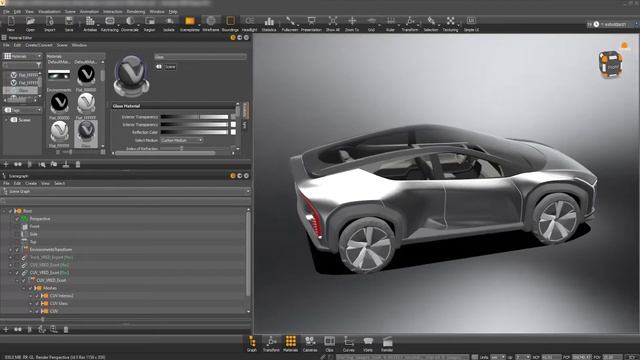Open the Materials group dropdown
This screenshot has height=360, width=640.
tap(22, 56)
